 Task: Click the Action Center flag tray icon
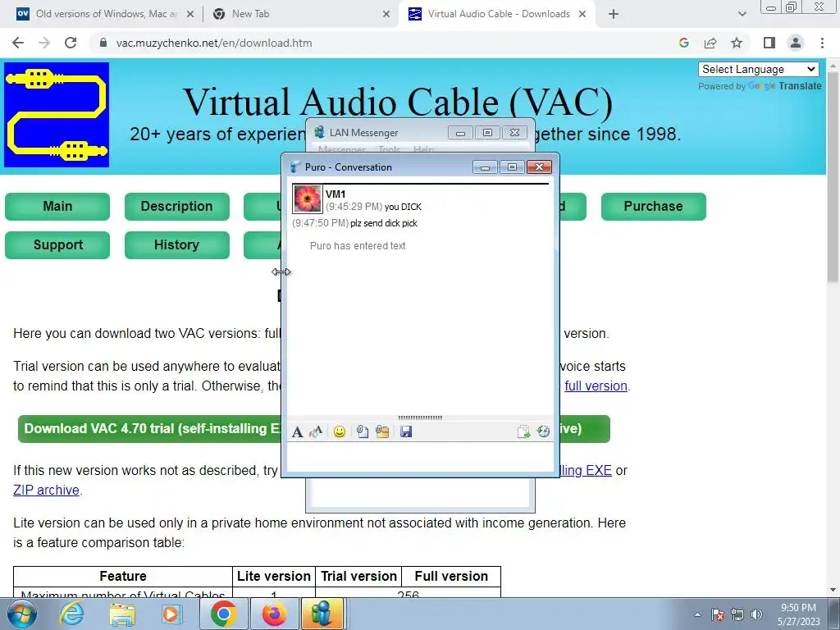pyautogui.click(x=718, y=614)
